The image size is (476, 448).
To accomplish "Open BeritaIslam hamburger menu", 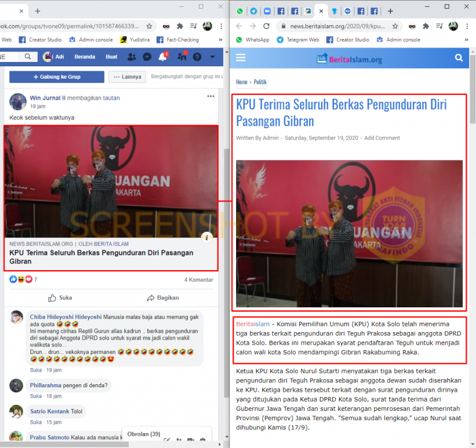I will pos(240,58).
